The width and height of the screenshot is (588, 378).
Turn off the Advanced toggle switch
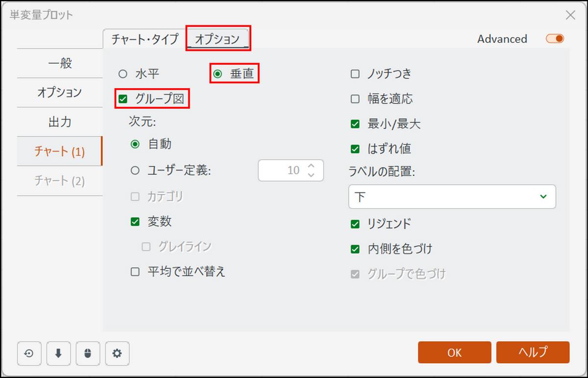(x=555, y=39)
